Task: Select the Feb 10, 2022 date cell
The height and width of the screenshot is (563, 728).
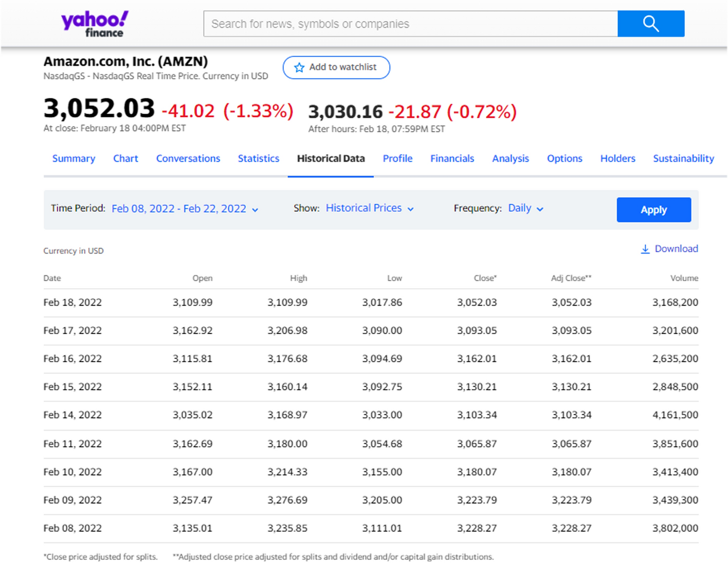Action: pyautogui.click(x=72, y=472)
